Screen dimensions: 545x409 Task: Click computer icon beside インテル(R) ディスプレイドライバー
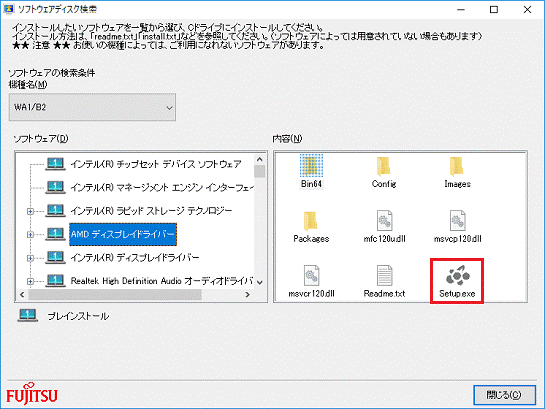(55, 257)
